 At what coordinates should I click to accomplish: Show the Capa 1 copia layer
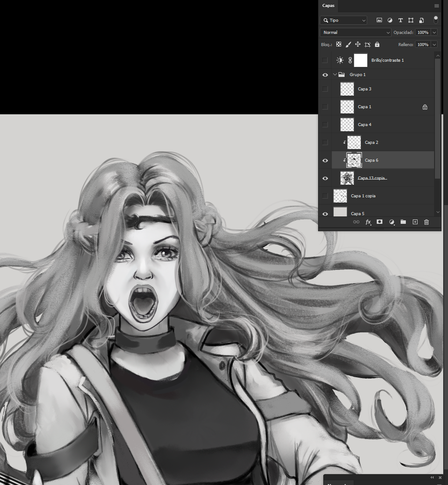click(325, 196)
